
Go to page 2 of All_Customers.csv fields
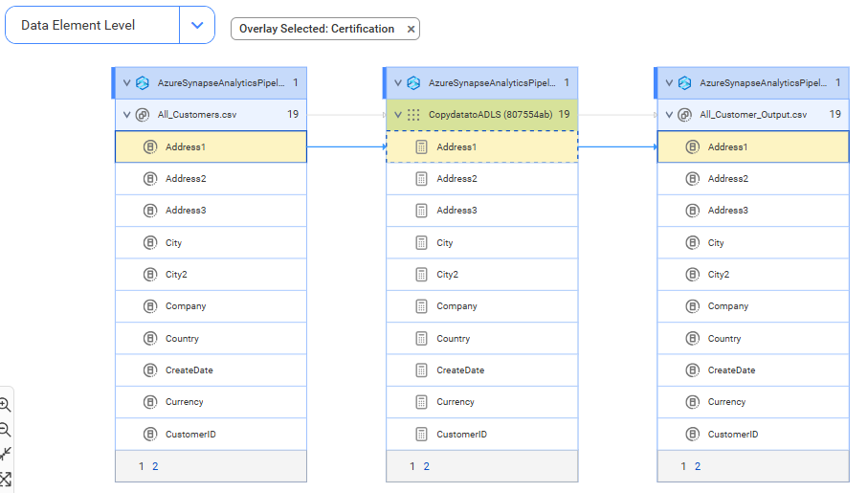click(x=155, y=466)
